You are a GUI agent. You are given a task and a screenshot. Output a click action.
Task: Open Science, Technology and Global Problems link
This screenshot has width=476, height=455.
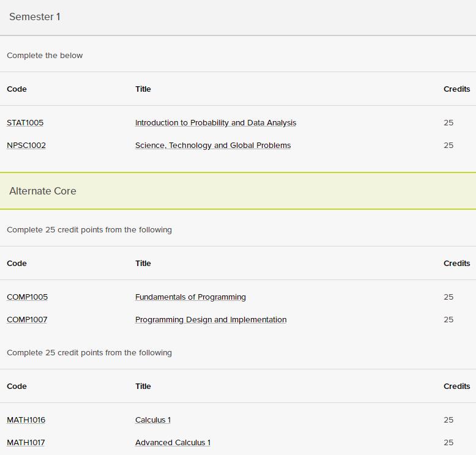tap(213, 146)
